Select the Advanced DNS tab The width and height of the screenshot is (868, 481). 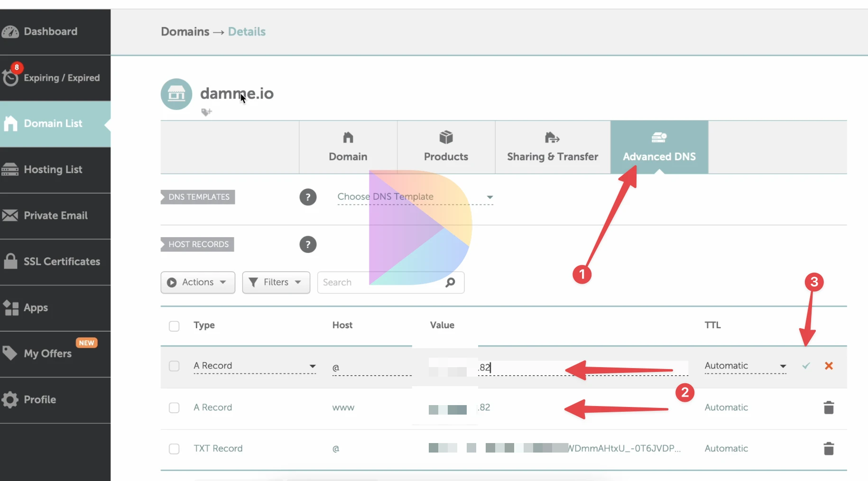(659, 147)
